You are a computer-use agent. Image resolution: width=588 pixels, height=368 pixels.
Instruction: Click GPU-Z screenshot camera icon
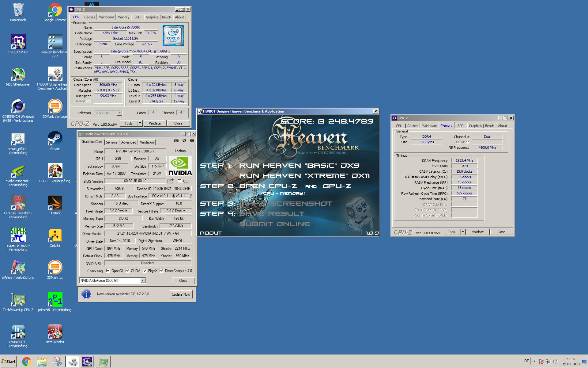point(176,140)
